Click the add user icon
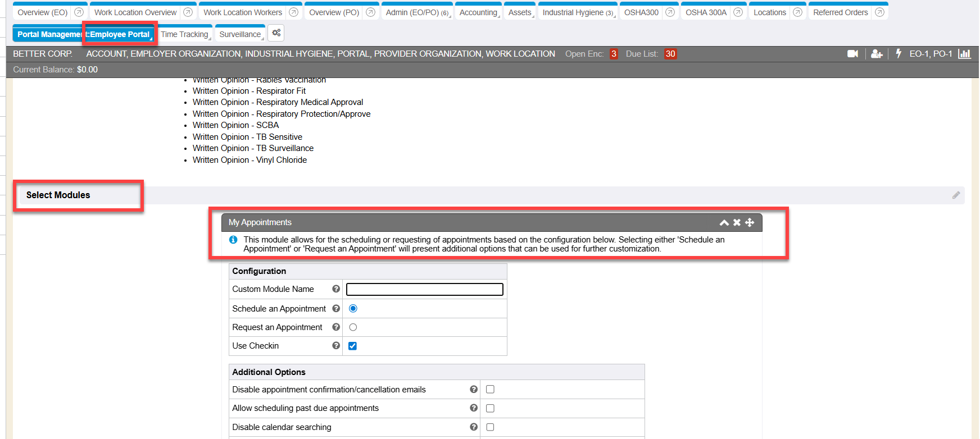The width and height of the screenshot is (980, 439). [877, 54]
